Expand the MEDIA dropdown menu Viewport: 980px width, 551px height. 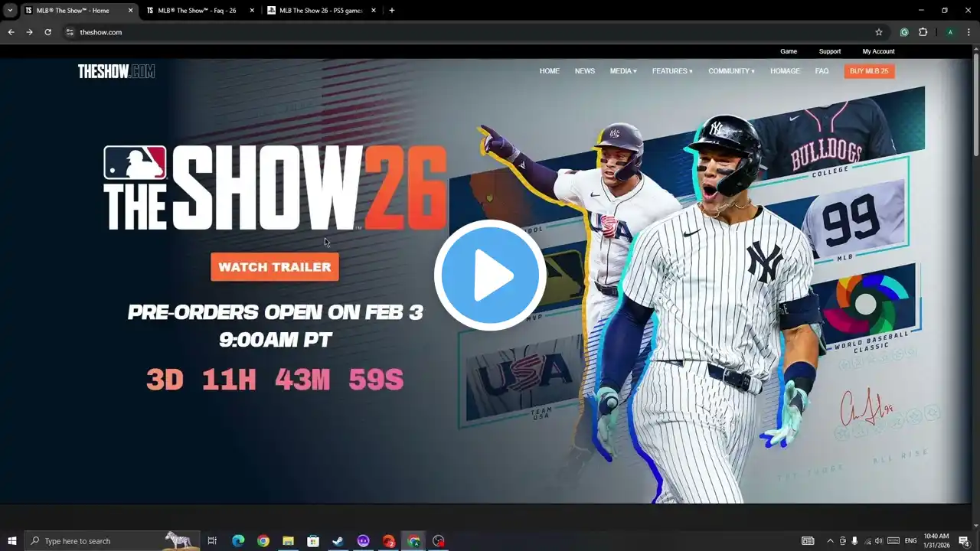pos(623,71)
